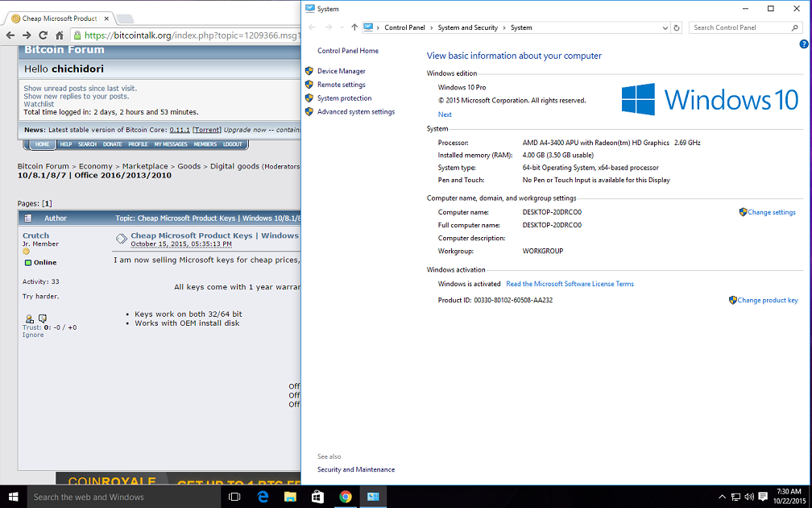Read the Microsoft Software License Terms
Image resolution: width=812 pixels, height=508 pixels.
point(570,284)
